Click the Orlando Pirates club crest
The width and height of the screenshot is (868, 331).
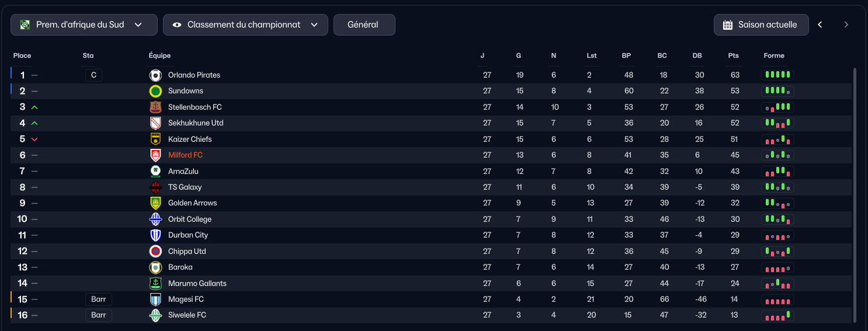[x=155, y=75]
